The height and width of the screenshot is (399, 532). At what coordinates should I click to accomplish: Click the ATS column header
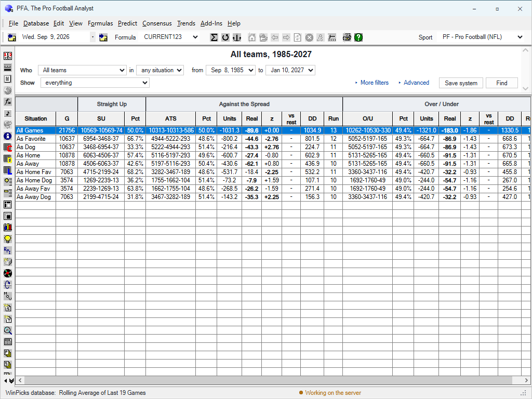point(170,119)
